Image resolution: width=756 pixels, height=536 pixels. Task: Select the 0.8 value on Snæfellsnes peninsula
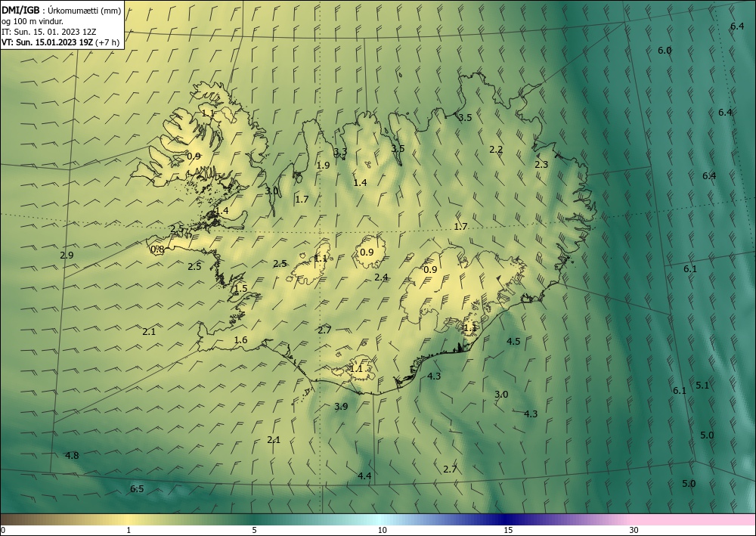pyautogui.click(x=157, y=249)
